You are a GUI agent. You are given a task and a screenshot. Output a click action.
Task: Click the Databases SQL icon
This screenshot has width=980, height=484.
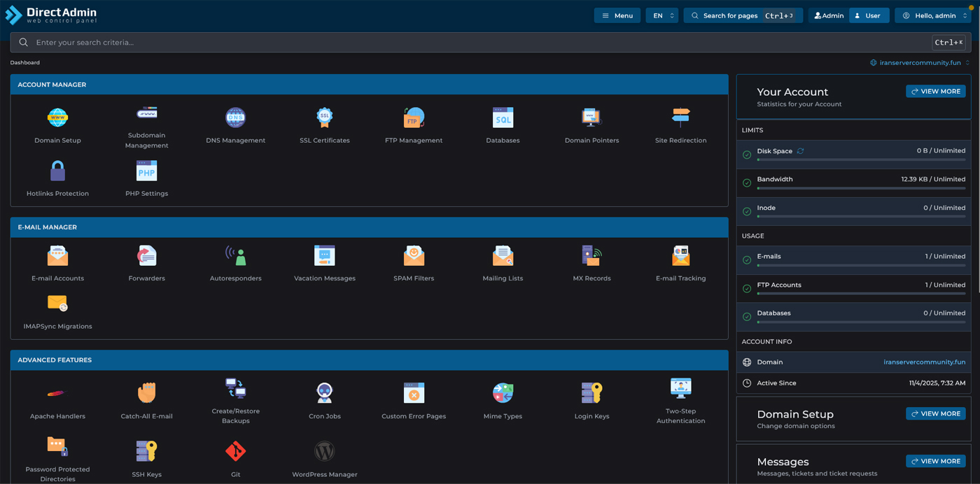point(503,118)
